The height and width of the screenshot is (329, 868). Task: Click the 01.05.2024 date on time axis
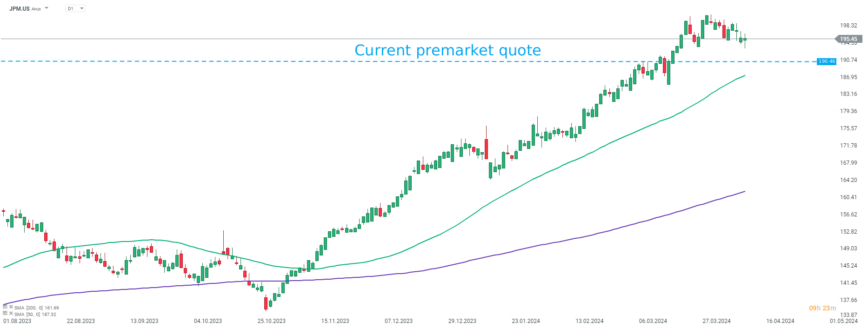[x=844, y=321]
